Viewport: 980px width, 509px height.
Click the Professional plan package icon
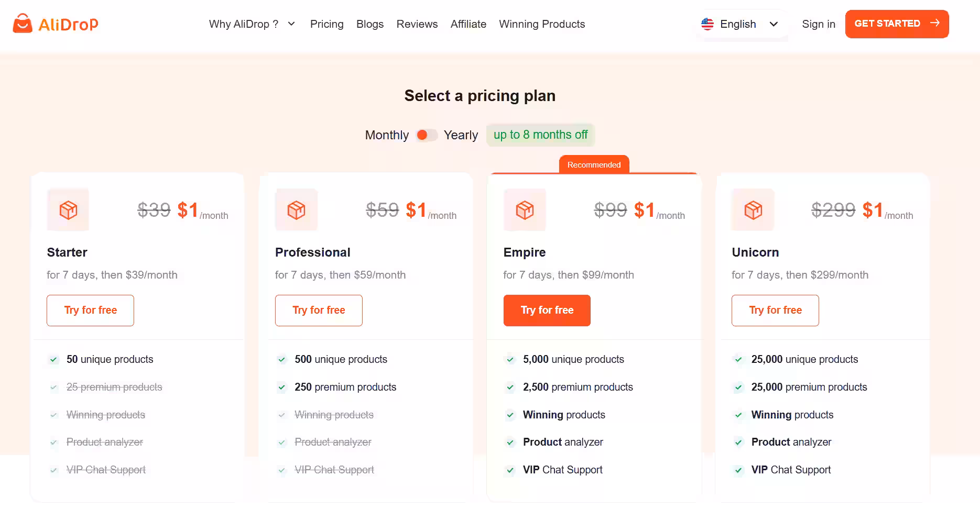tap(296, 209)
